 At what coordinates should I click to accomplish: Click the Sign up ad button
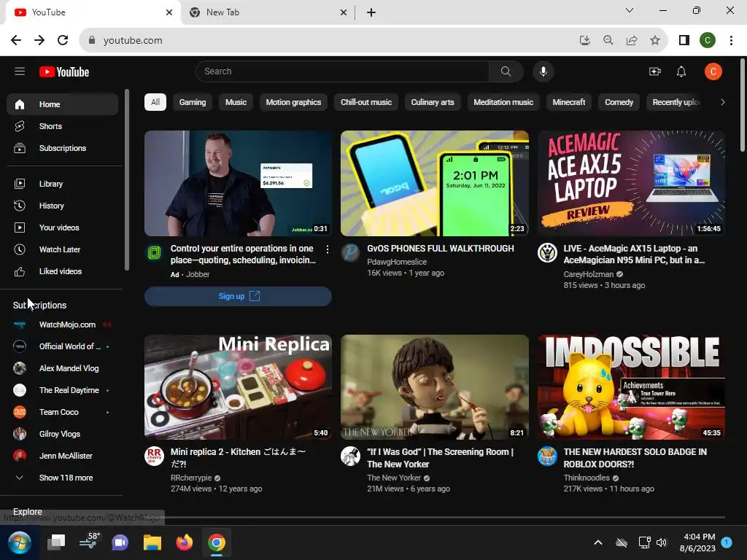tap(239, 296)
